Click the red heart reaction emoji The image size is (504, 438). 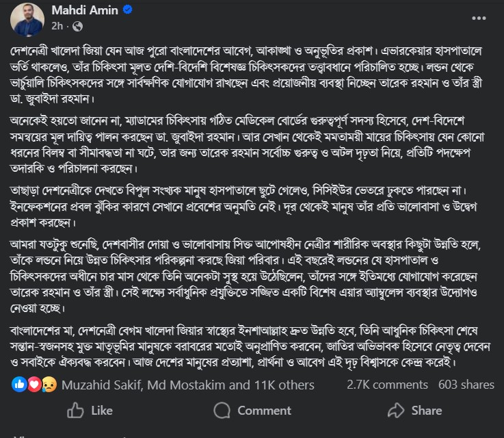click(x=34, y=385)
